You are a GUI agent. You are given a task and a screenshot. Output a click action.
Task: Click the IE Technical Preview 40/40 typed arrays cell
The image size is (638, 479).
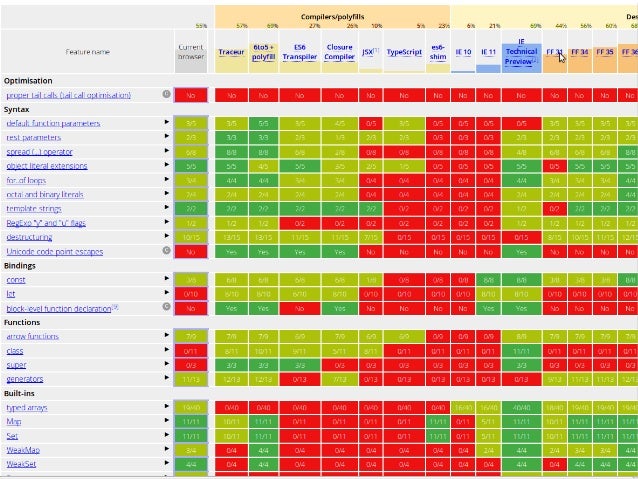[521, 407]
